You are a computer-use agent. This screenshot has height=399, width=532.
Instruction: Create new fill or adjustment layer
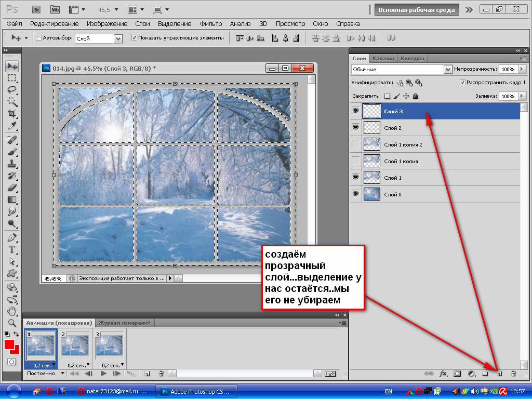coord(472,374)
